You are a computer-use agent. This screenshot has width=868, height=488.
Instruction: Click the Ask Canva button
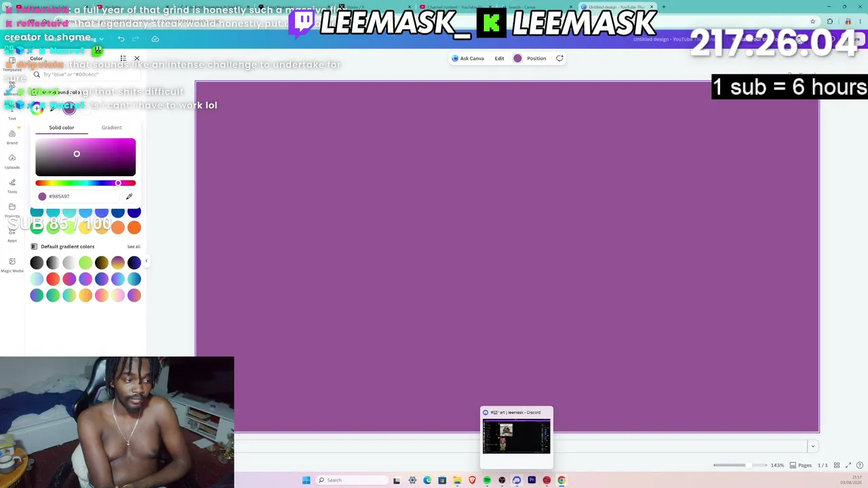(x=468, y=58)
